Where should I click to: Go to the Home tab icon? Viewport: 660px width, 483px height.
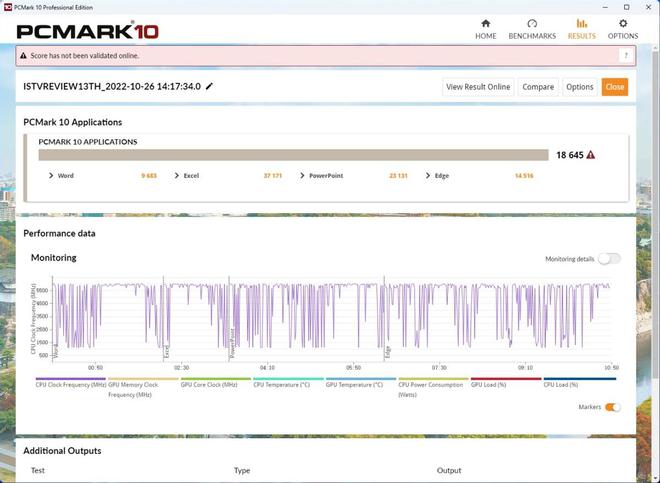[x=485, y=24]
